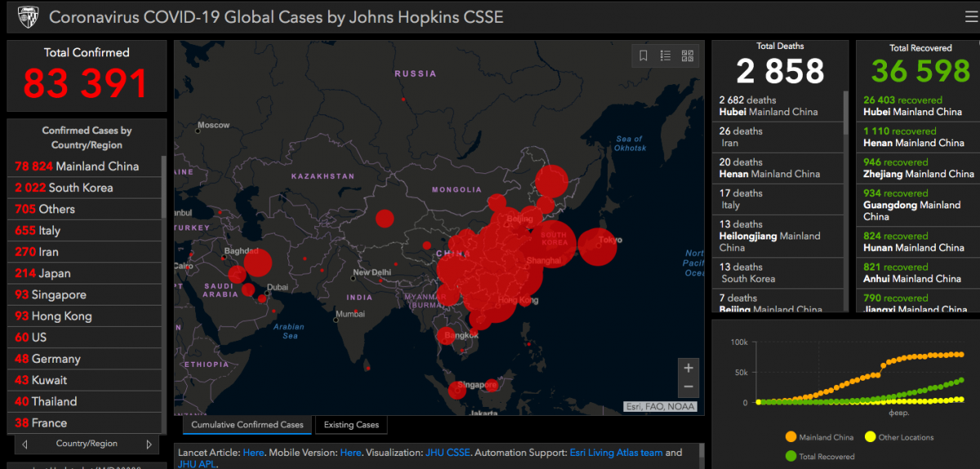Click the Total Deaths 2 858 counter

pos(780,71)
